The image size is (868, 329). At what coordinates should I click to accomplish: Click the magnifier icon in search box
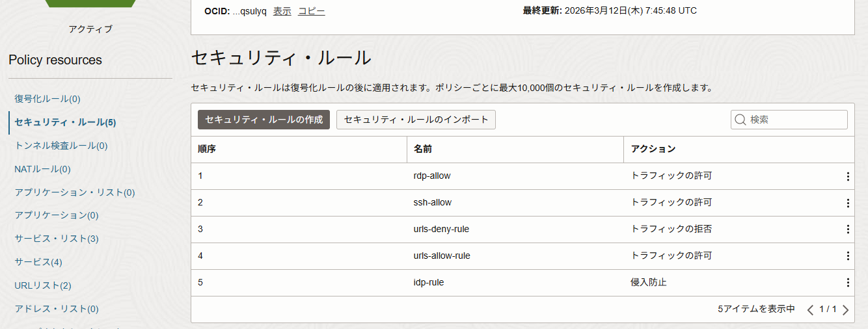pos(740,120)
